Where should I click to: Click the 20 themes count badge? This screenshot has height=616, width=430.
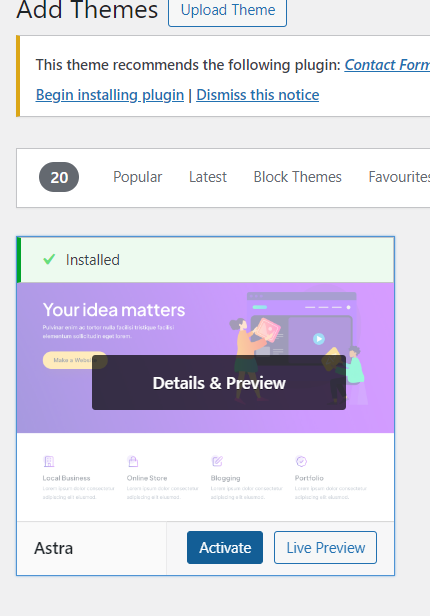click(59, 177)
